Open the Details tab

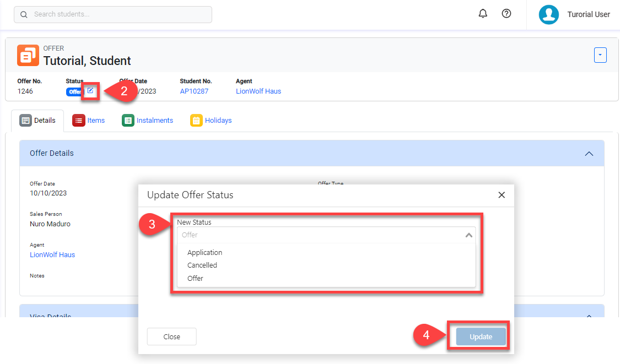click(37, 121)
